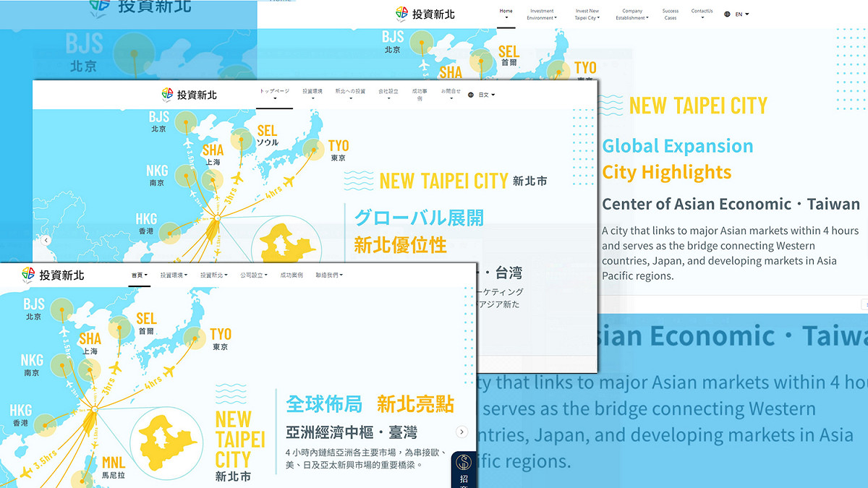This screenshot has width=868, height=488.
Task: Expand Company Establishment dropdown menu
Action: point(632,14)
